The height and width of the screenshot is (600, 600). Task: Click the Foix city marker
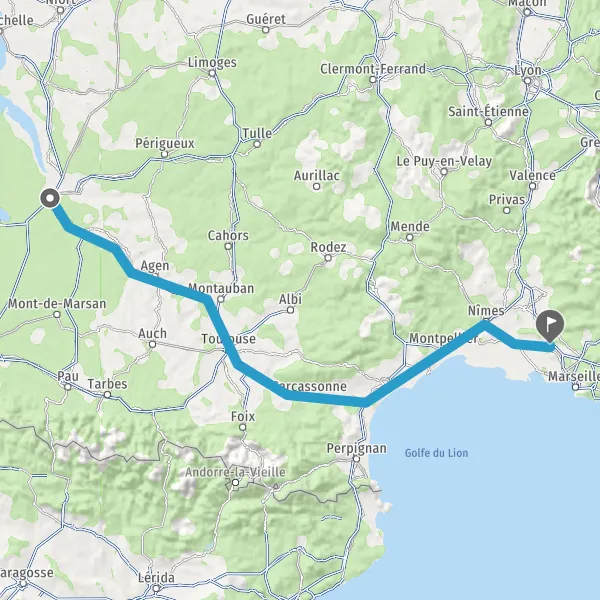pos(243,427)
